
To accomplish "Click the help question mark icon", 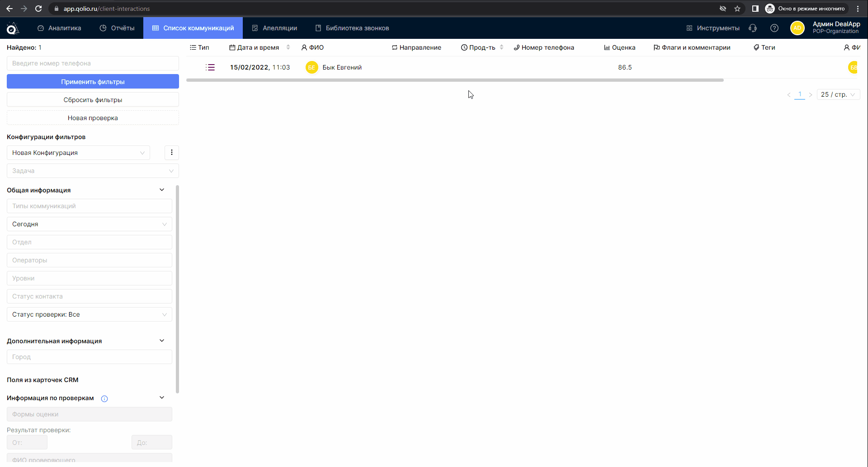I will click(x=774, y=28).
